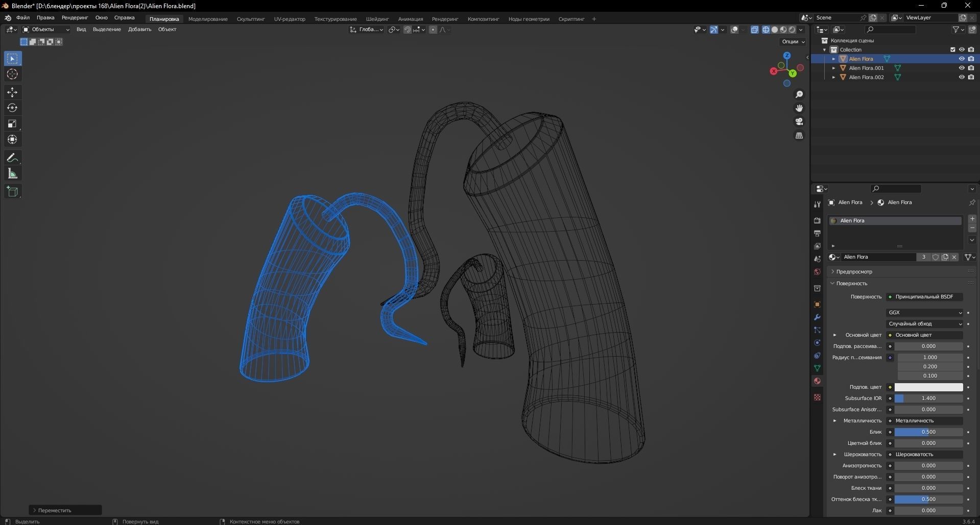
Task: Open the Случайный обход dropdown
Action: click(x=925, y=323)
